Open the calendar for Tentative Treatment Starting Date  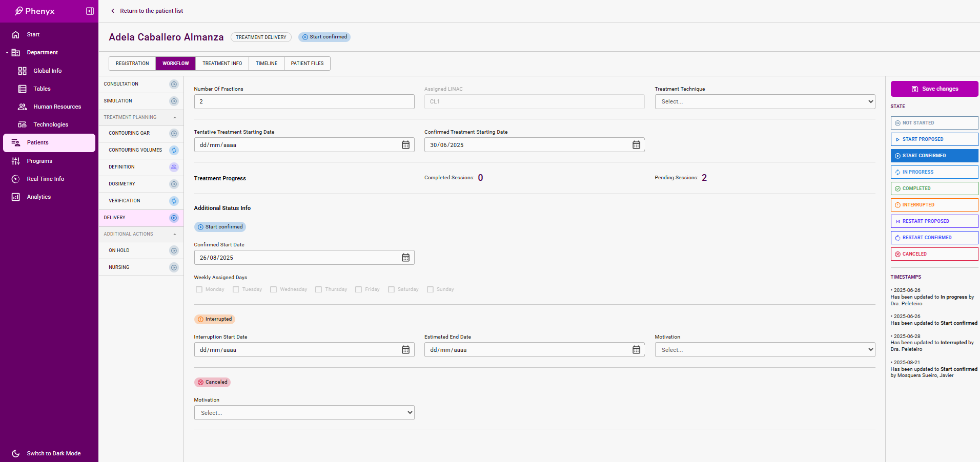(x=405, y=145)
